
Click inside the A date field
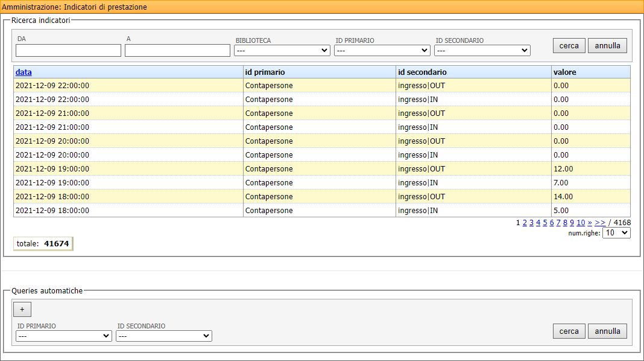click(177, 50)
